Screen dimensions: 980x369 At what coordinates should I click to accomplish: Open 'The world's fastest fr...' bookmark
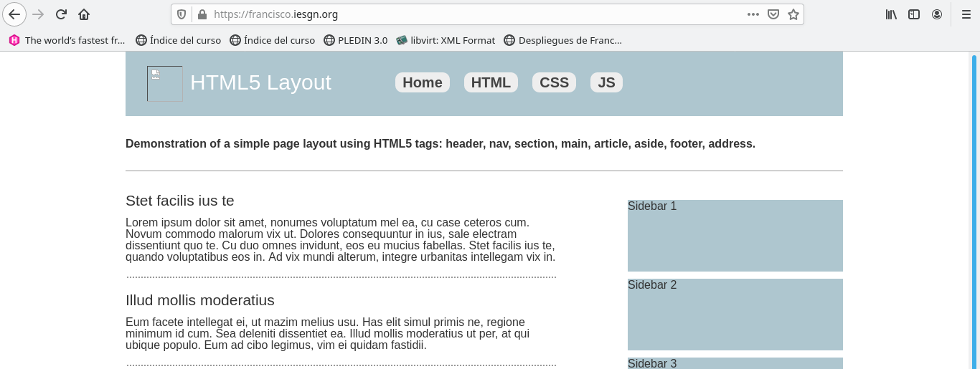click(67, 40)
